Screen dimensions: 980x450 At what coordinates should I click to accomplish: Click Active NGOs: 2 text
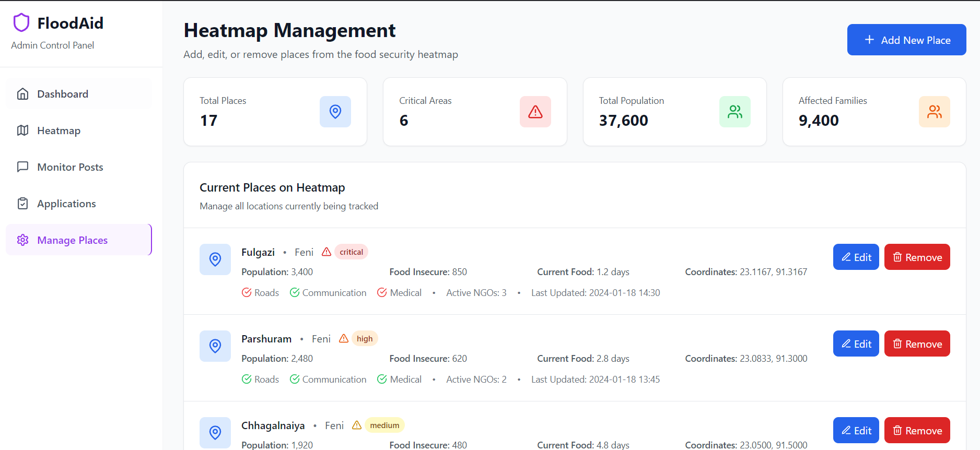476,380
